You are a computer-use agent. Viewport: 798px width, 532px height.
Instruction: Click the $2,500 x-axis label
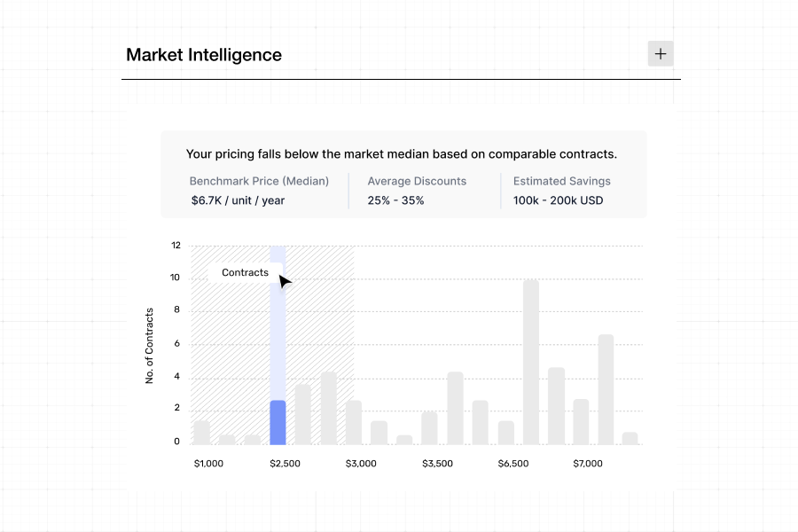[x=285, y=464]
